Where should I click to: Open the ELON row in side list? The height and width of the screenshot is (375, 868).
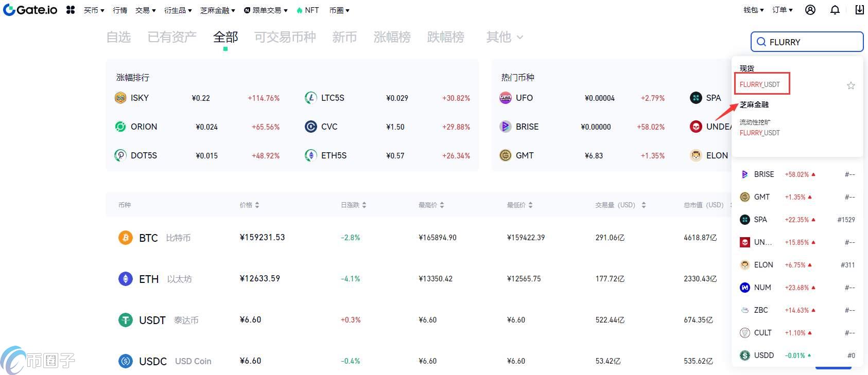click(797, 265)
